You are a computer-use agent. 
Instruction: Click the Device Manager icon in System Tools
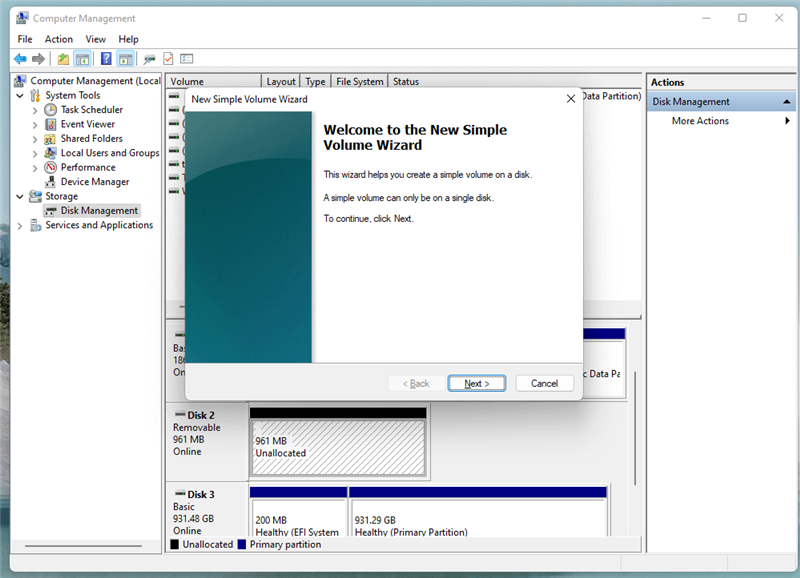click(53, 181)
